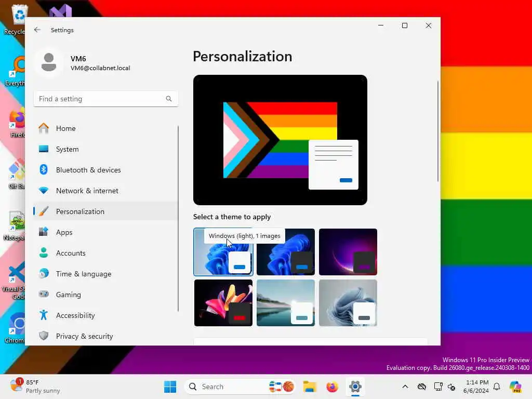Minimize the Settings window
Viewport: 532px width, 399px height.
(x=381, y=25)
